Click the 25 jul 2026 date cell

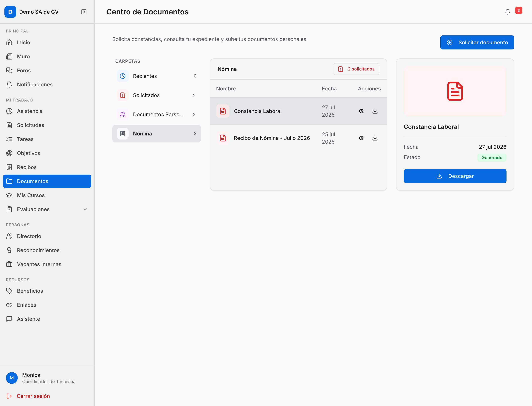click(328, 138)
